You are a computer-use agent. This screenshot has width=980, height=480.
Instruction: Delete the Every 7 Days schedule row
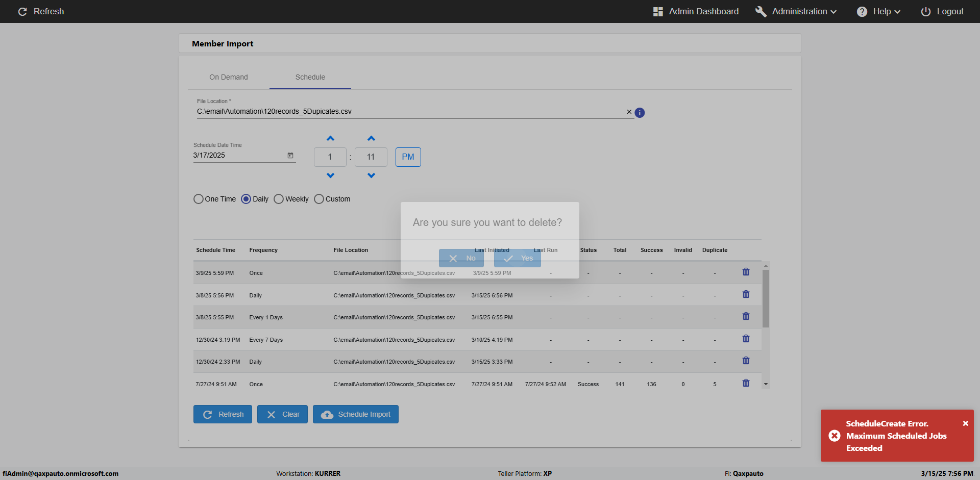746,339
